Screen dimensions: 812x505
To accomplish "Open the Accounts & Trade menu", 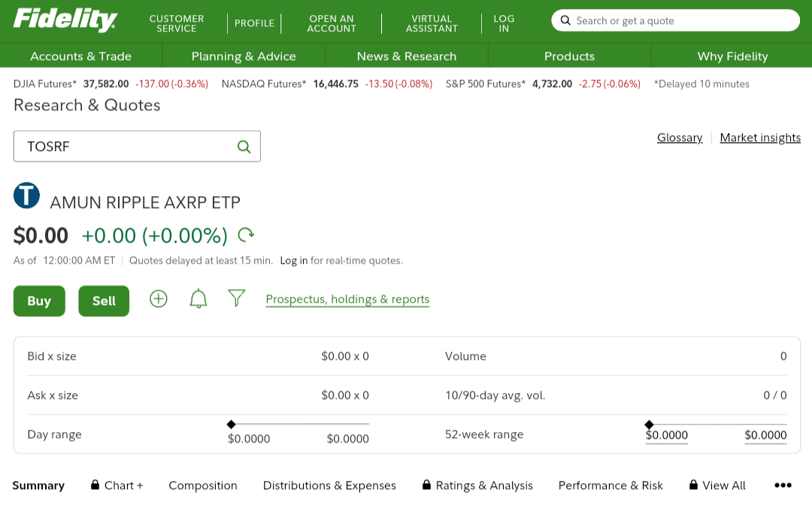I will tap(80, 56).
